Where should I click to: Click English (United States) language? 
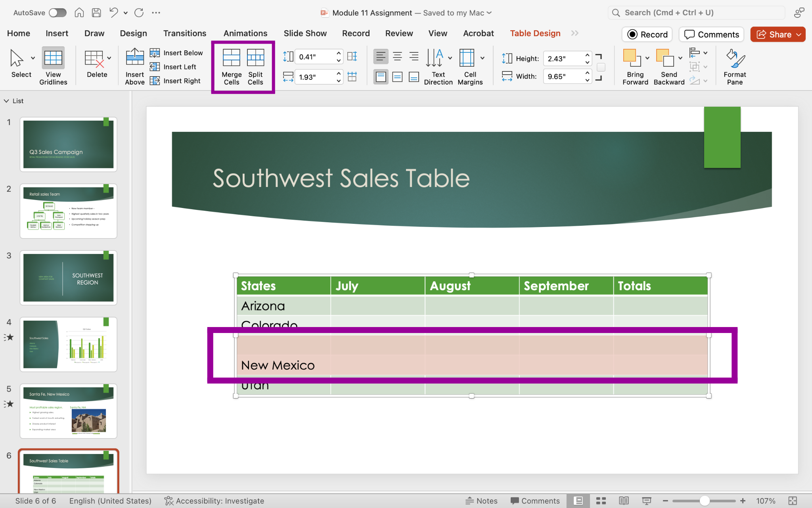click(110, 501)
